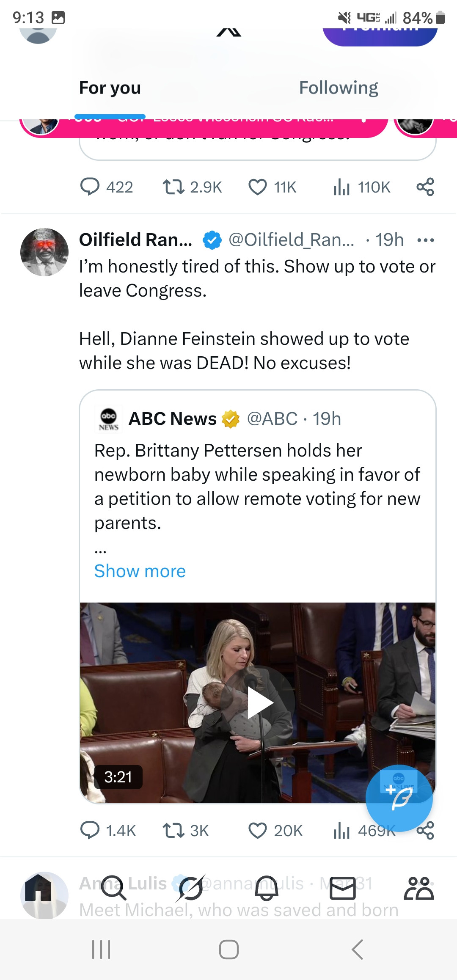Open direct messages envelope icon

[342, 888]
